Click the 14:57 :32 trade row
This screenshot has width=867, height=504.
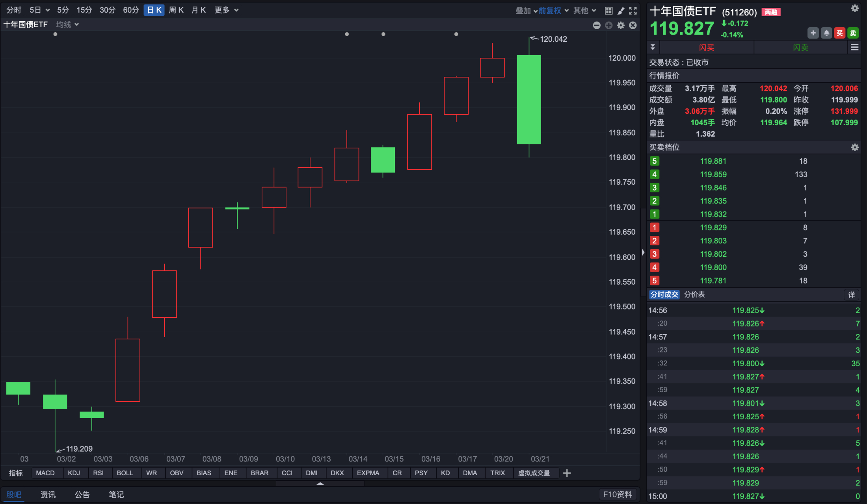754,363
